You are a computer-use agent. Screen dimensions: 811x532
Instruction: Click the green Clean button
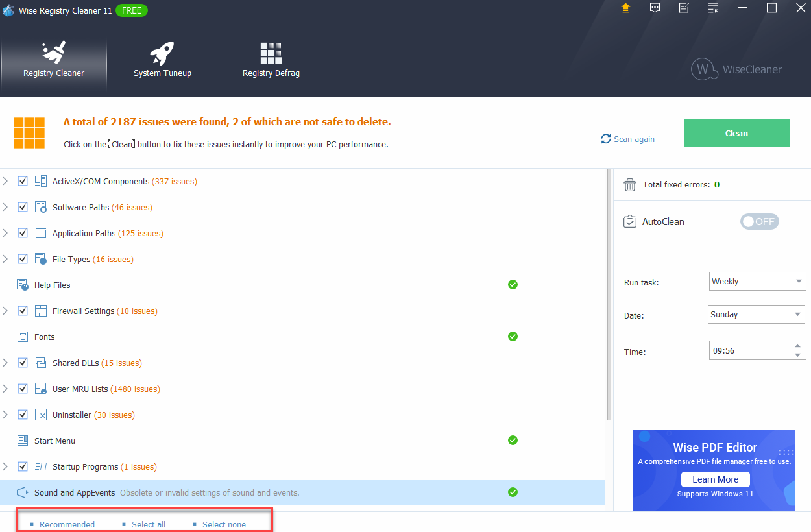point(737,133)
